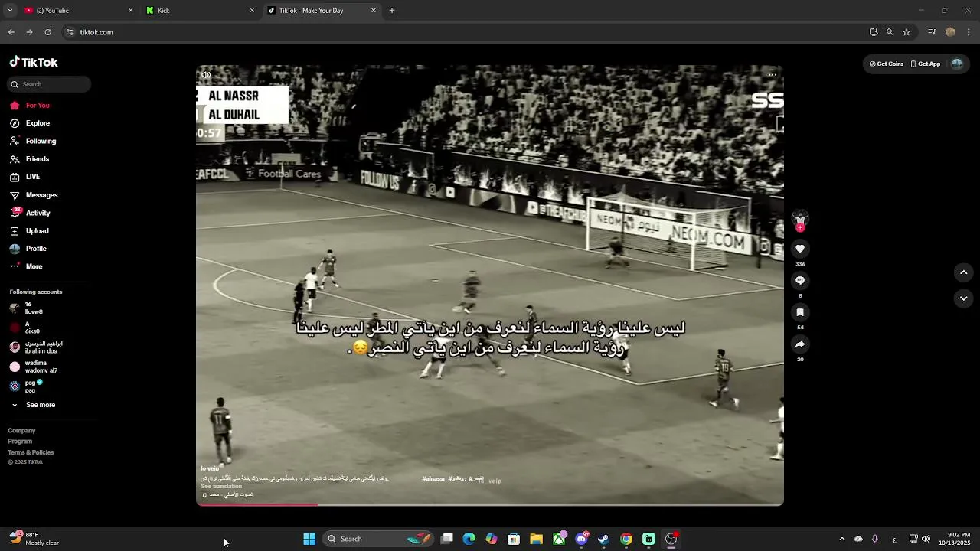This screenshot has height=551, width=980.
Task: Open a new browser tab
Action: (392, 11)
